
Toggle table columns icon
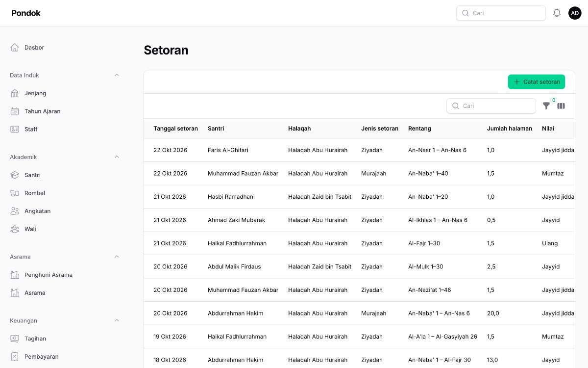pyautogui.click(x=561, y=105)
